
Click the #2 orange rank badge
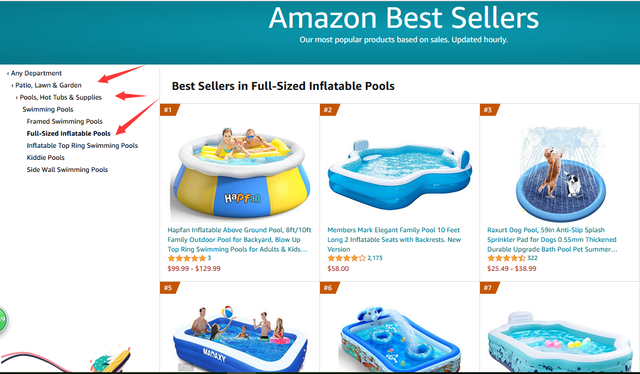click(x=329, y=110)
